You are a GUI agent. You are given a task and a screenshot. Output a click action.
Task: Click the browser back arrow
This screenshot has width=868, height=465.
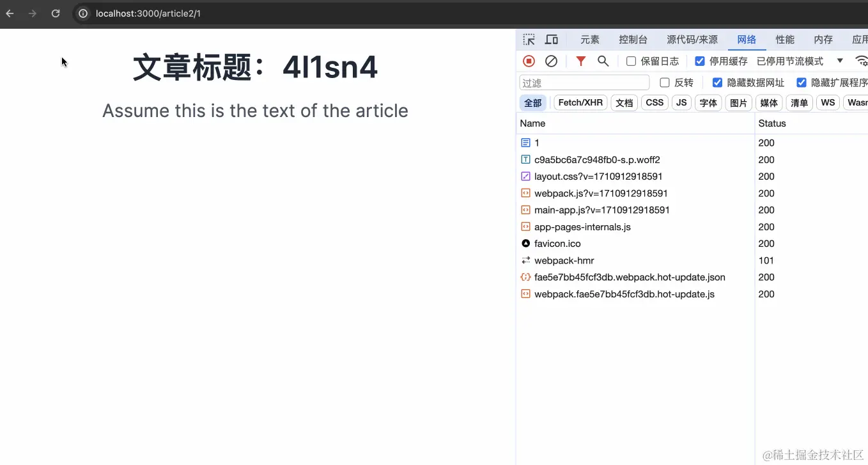[x=10, y=13]
